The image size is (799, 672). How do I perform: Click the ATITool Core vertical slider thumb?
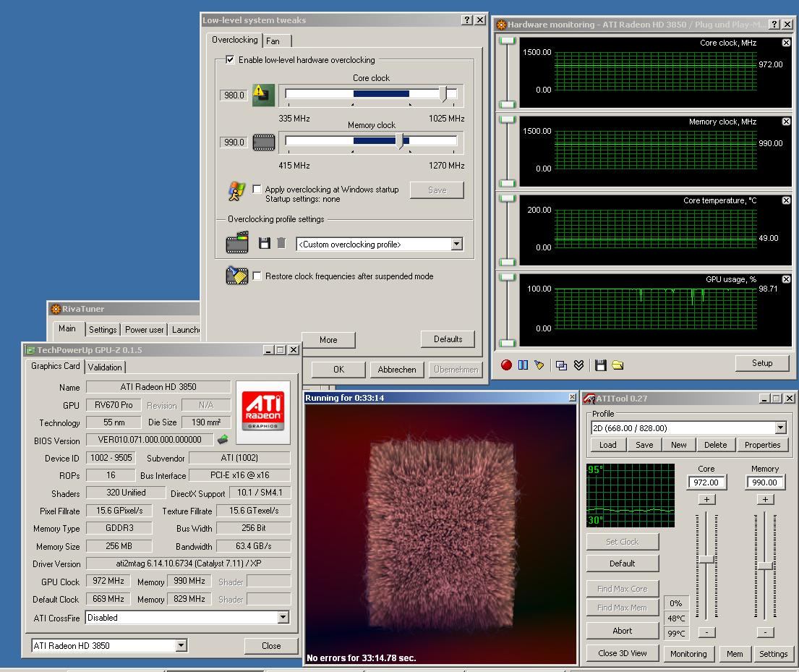706,559
